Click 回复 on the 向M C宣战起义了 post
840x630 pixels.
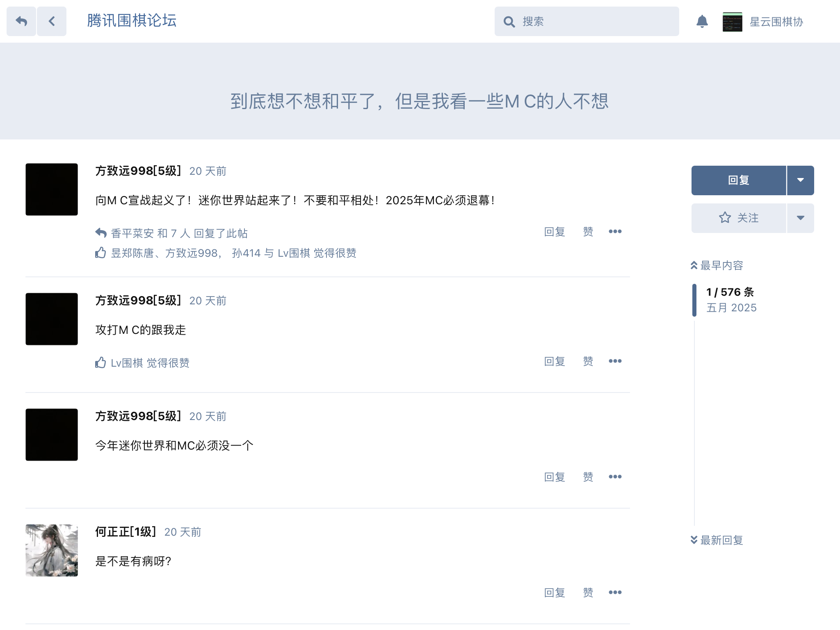point(555,232)
